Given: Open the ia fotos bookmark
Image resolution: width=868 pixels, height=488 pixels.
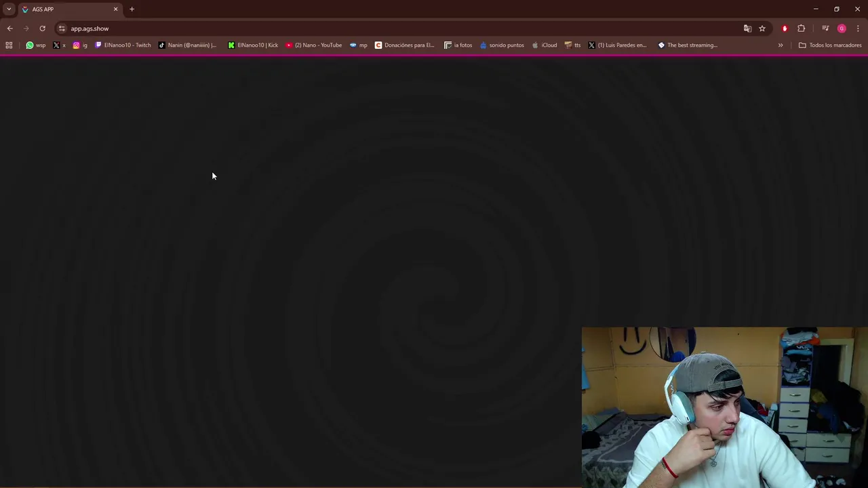Looking at the screenshot, I should click(x=458, y=45).
